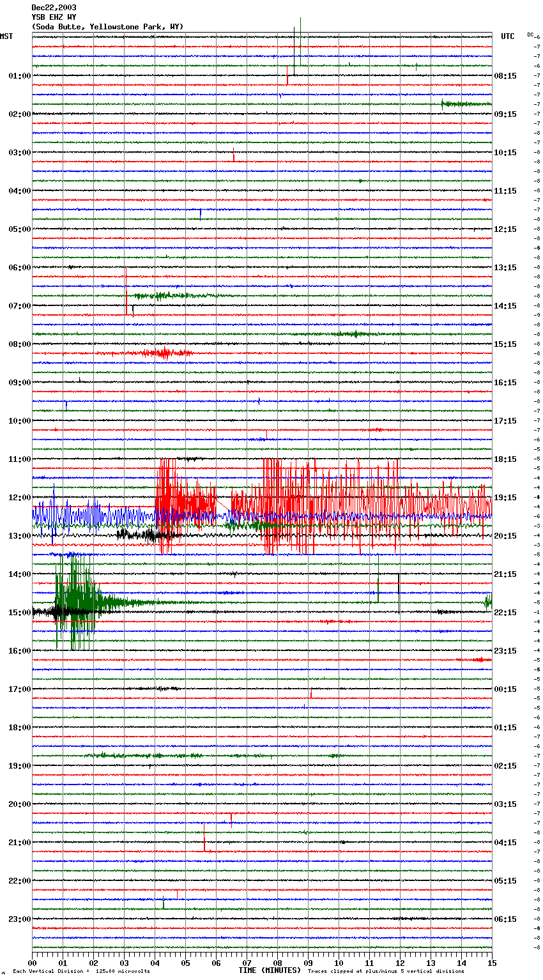This screenshot has width=543, height=980.
Task: Click the '10:00' MST time label
Action: coord(20,421)
